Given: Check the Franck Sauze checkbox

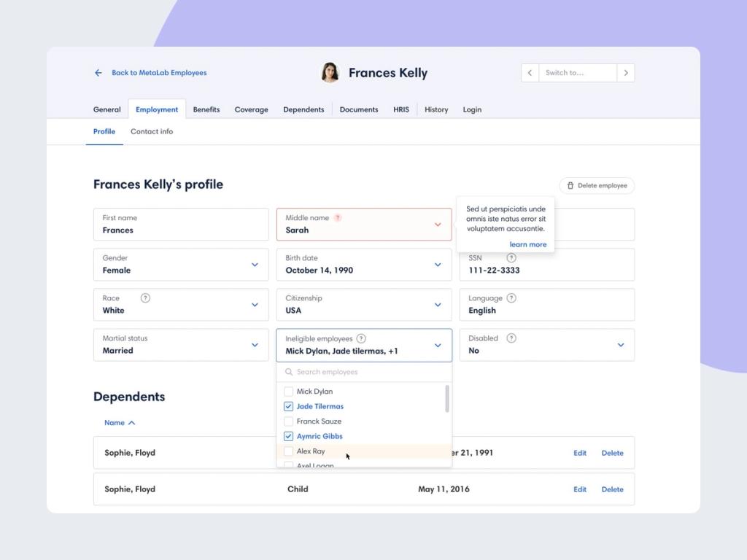Looking at the screenshot, I should (x=288, y=421).
